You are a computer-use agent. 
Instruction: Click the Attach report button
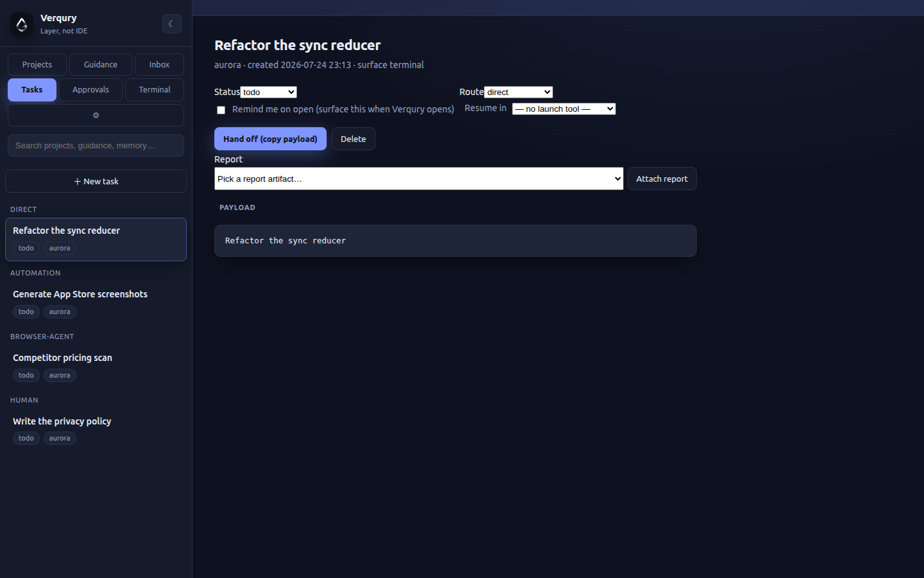point(662,179)
